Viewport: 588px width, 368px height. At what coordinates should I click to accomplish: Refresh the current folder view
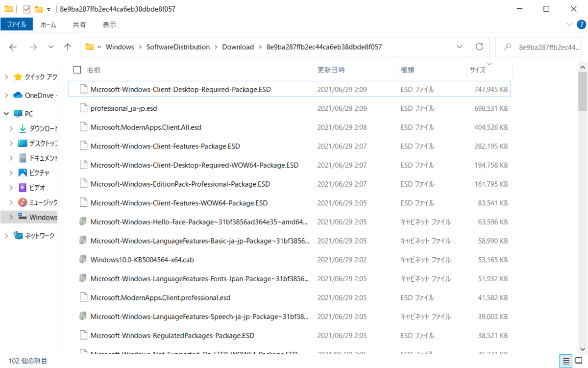479,47
